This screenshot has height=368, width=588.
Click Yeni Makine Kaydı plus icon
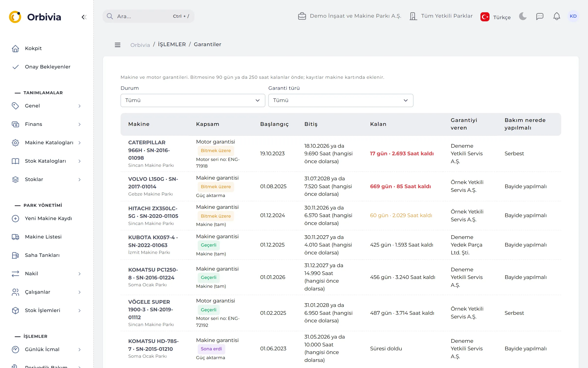[15, 218]
